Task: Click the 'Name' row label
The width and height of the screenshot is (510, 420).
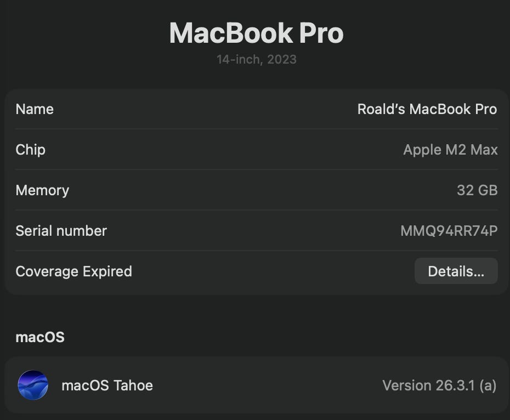Action: (35, 109)
